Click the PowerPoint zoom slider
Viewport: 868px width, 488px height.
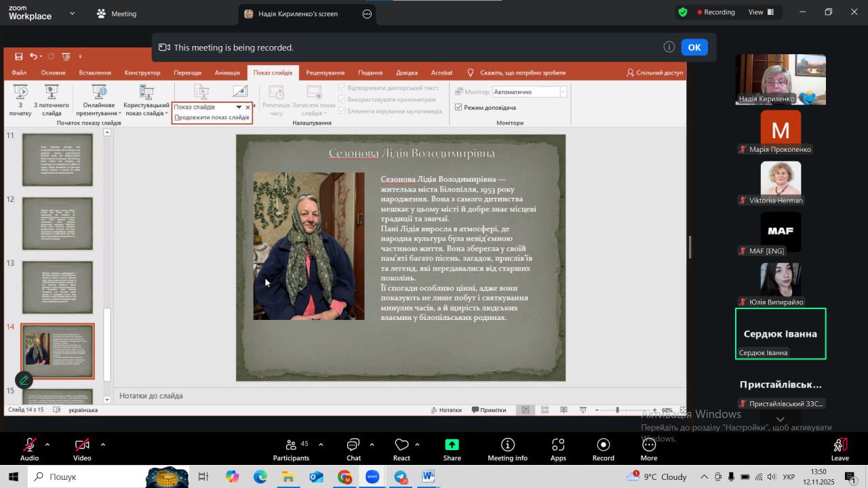coord(617,410)
